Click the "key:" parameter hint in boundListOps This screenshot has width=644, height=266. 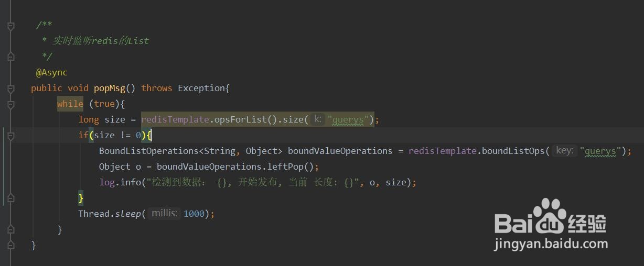point(564,151)
